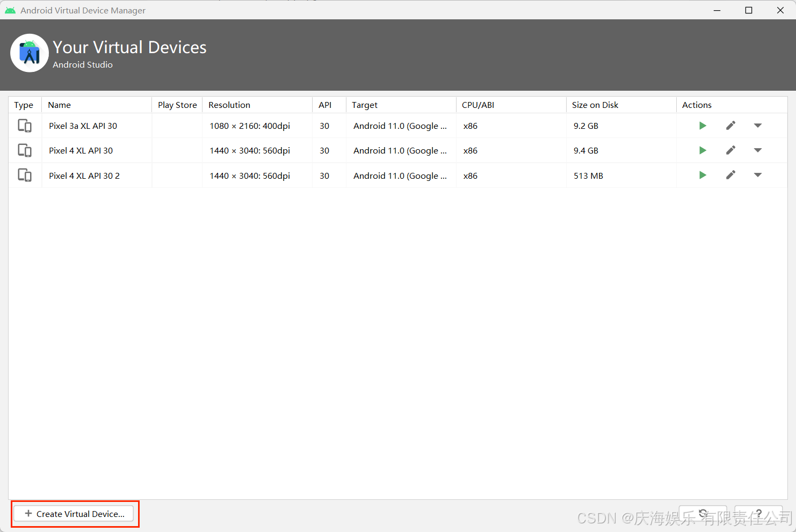
Task: Click the 1080 × 2160: 400dpi resolution cell
Action: point(257,126)
